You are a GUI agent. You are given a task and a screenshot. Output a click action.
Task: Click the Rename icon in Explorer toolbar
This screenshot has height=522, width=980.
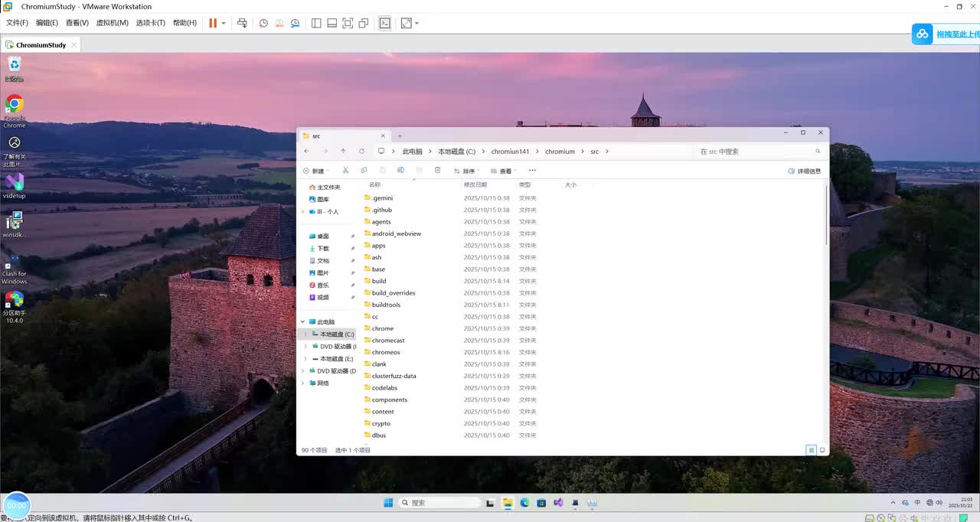400,171
